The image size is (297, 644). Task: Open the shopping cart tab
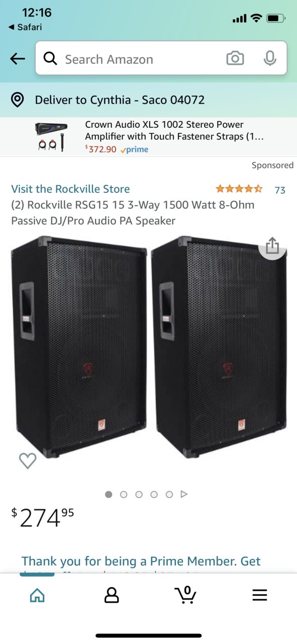click(185, 595)
